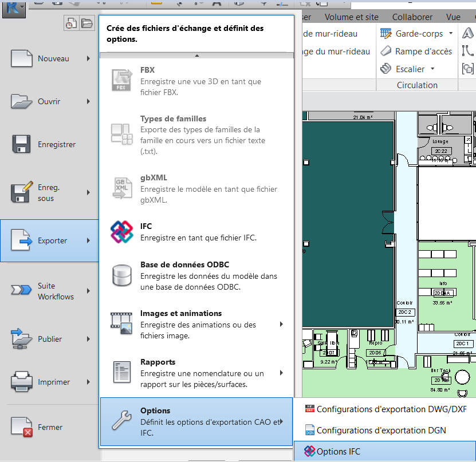Click the IFC export icon
This screenshot has width=476, height=462.
click(121, 232)
